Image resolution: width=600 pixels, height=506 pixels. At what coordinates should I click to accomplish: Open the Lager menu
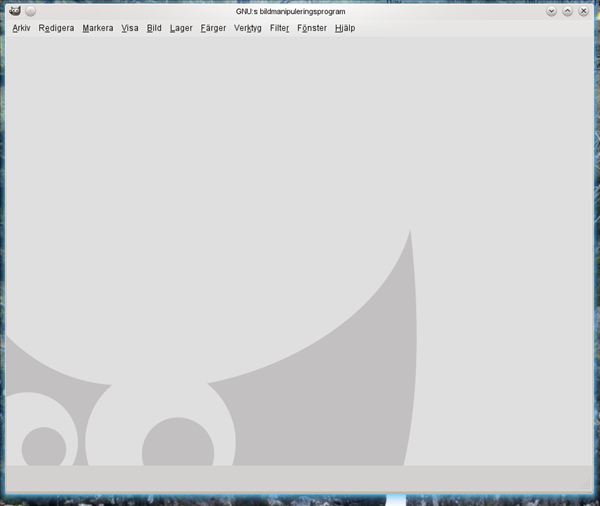181,28
